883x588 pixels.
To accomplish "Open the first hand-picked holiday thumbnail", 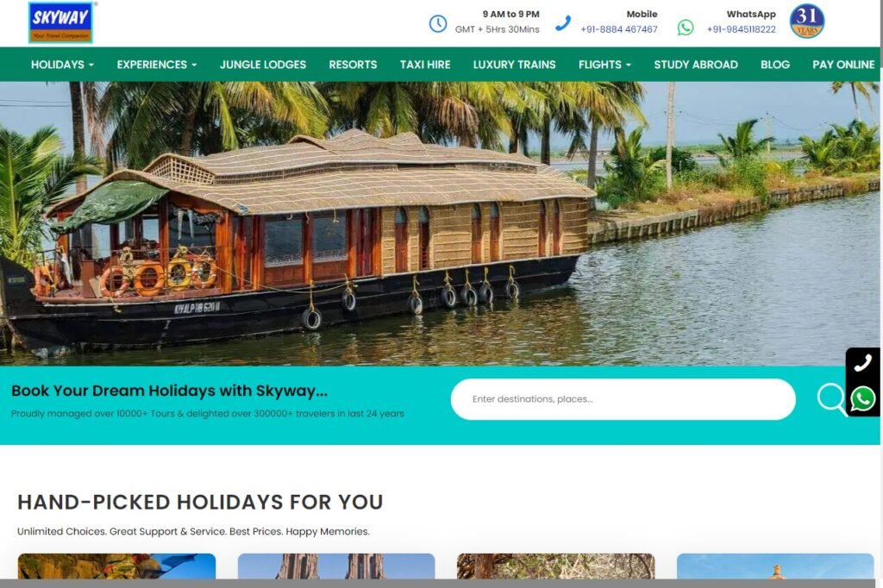I will pos(116,566).
